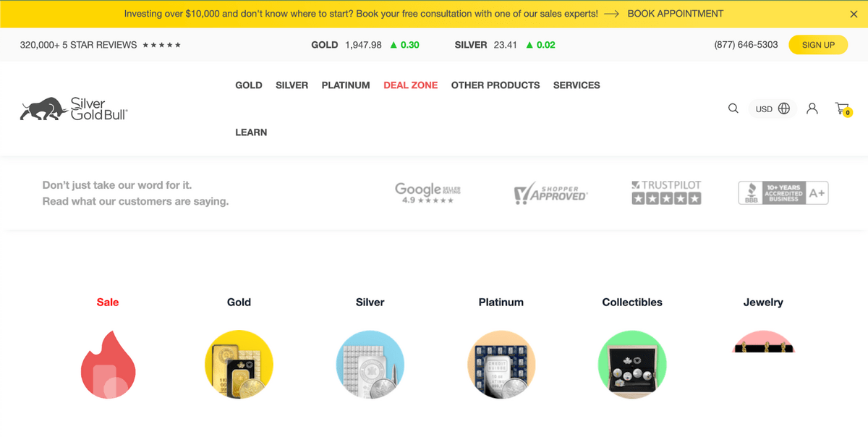This screenshot has height=437, width=868.
Task: Click the Silver category label
Action: pyautogui.click(x=370, y=302)
